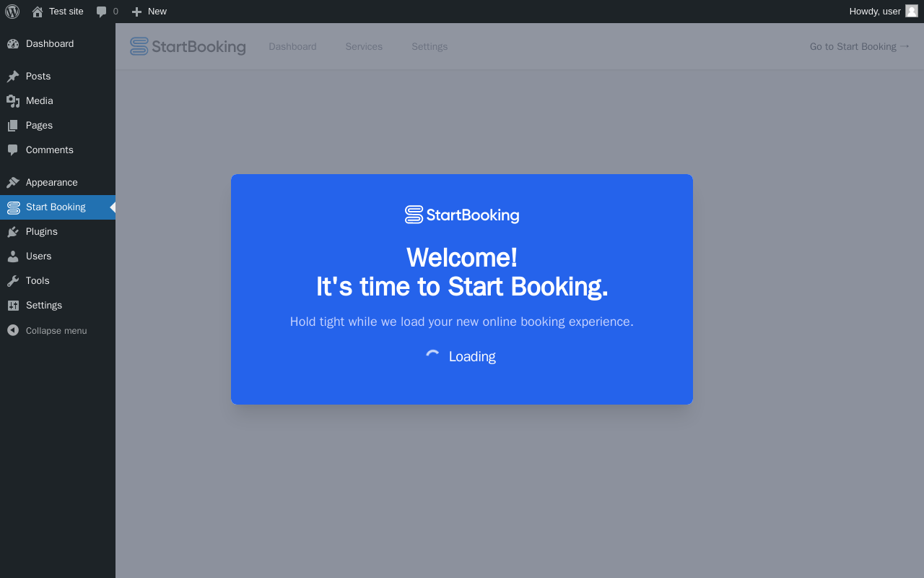Switch to the plugin Settings tab

(x=430, y=46)
